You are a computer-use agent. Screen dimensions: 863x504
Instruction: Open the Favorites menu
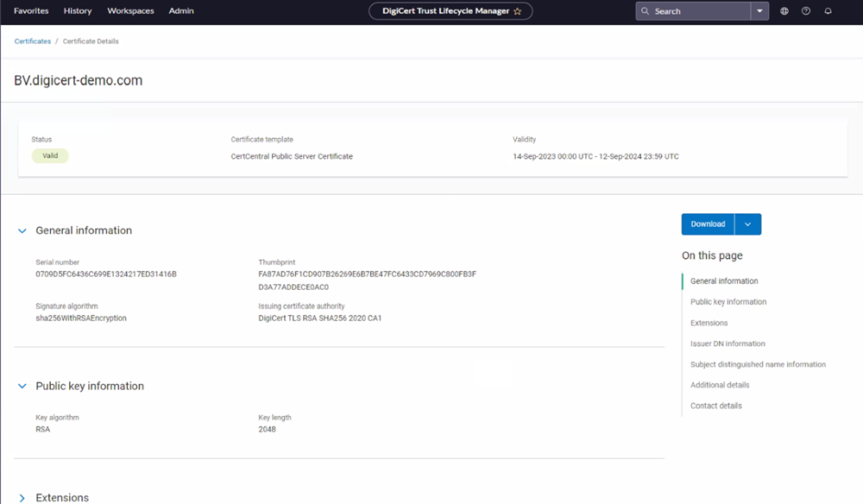(x=31, y=11)
